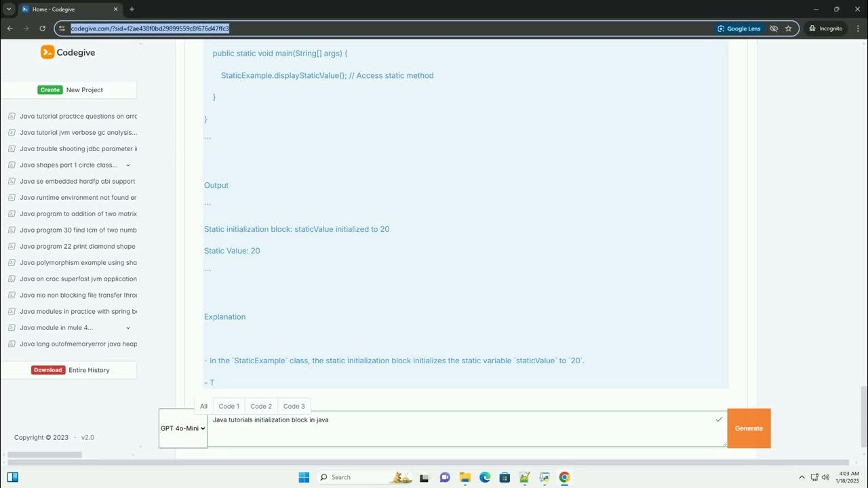Viewport: 868px width, 488px height.
Task: Open 'Java nio non blocking file transfer' project
Action: pos(78,295)
